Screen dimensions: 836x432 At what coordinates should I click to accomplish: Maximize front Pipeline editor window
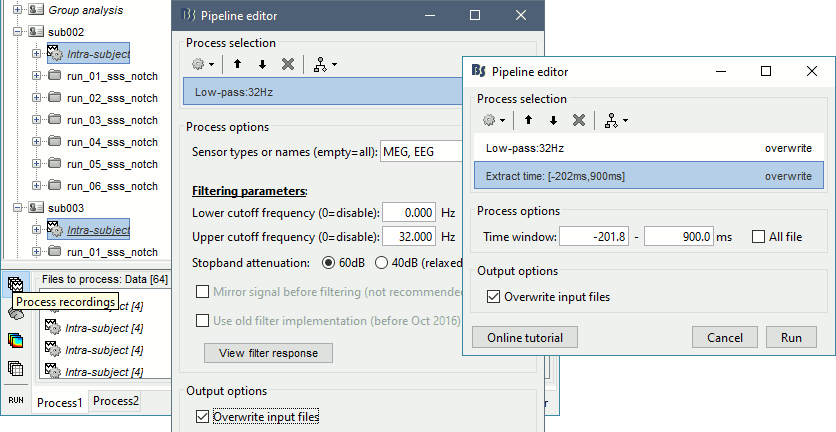(766, 71)
